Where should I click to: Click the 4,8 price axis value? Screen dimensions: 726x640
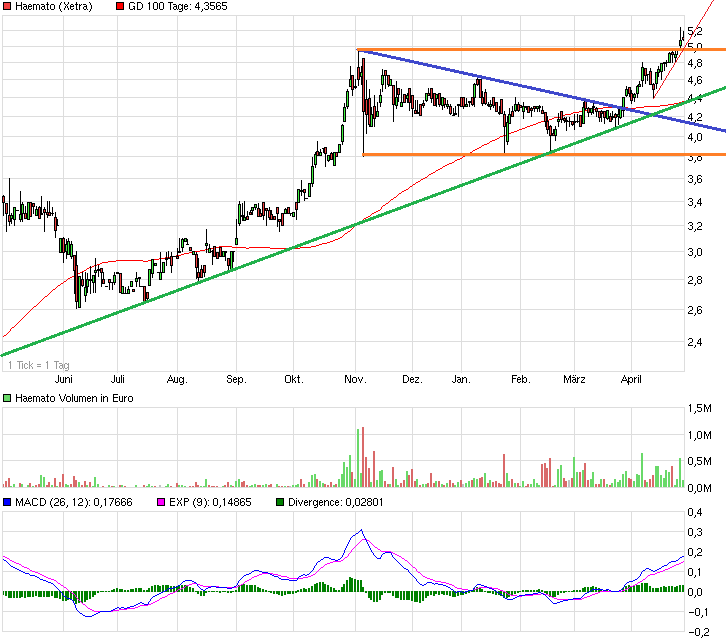[x=695, y=63]
